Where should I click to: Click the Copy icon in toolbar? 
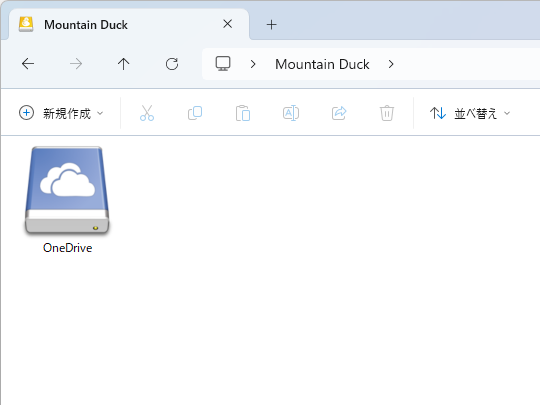[x=195, y=113]
